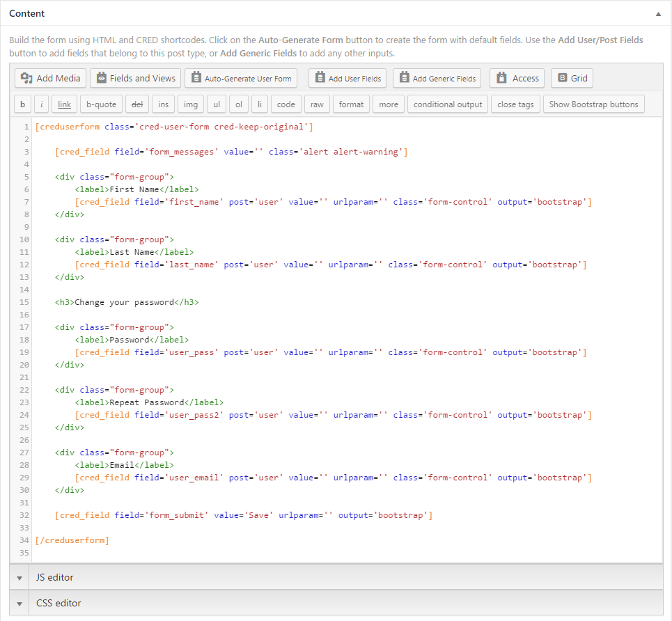Viewport: 672px width, 621px height.
Task: Click user_email cred_field line
Action: point(334,478)
